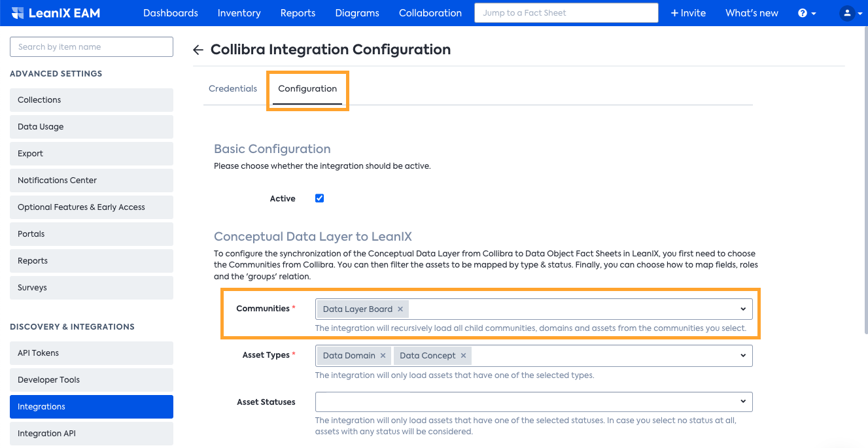Click the Basic Configuration heading
The width and height of the screenshot is (868, 448).
point(272,149)
